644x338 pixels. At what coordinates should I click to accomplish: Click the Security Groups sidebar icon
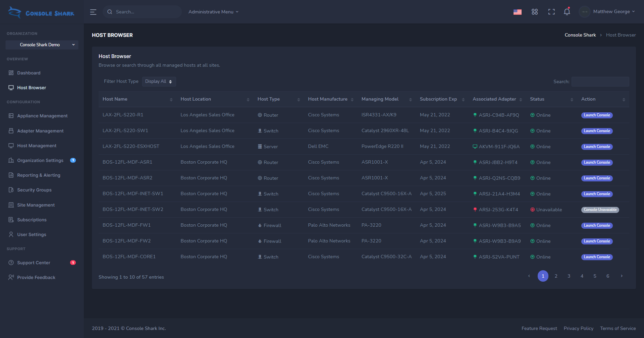[11, 190]
